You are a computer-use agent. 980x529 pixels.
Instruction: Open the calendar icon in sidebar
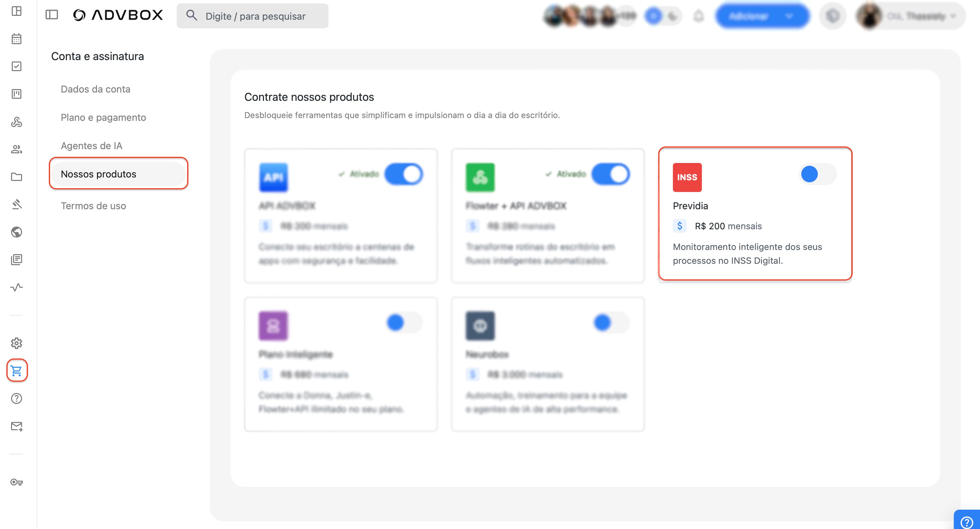pyautogui.click(x=16, y=38)
